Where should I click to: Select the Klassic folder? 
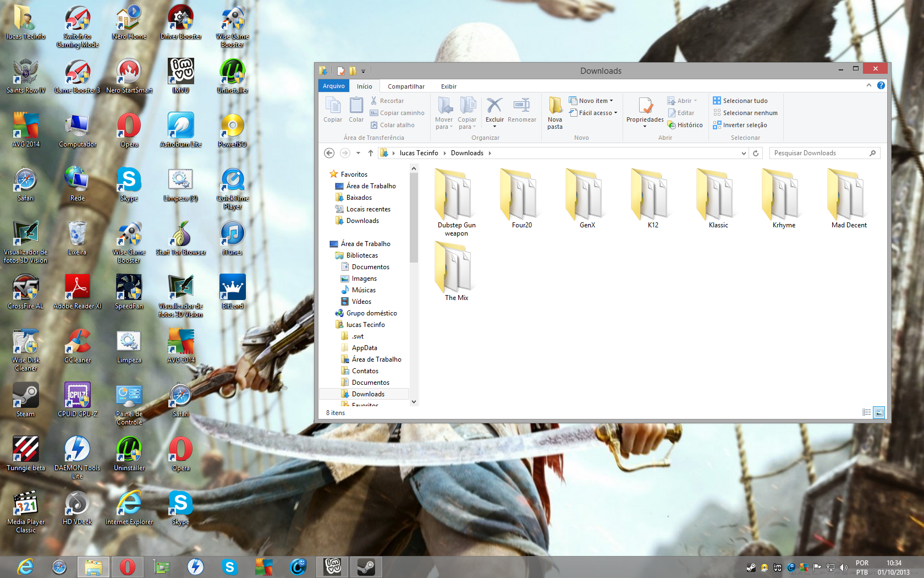pos(718,198)
